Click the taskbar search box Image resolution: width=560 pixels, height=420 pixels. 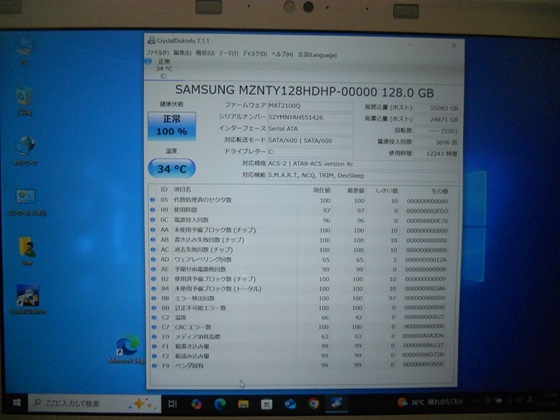click(94, 404)
